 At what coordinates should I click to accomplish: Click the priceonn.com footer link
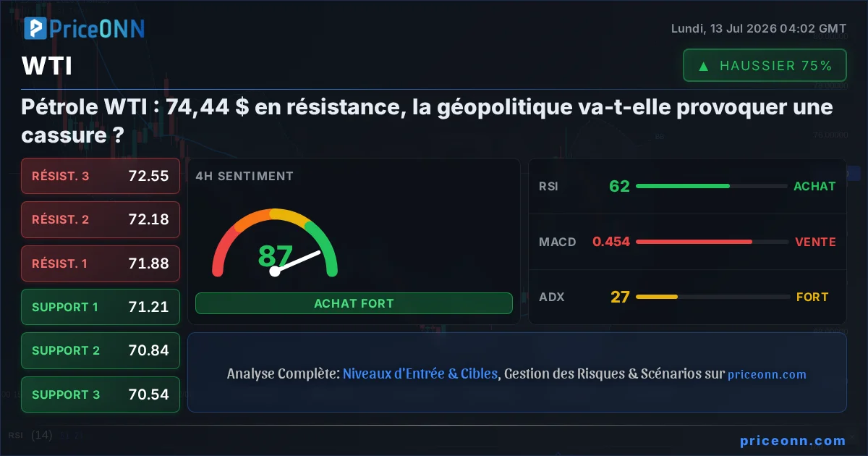[793, 441]
